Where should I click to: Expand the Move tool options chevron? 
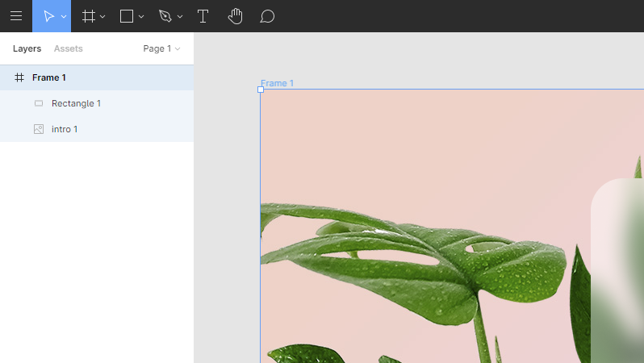(x=64, y=16)
